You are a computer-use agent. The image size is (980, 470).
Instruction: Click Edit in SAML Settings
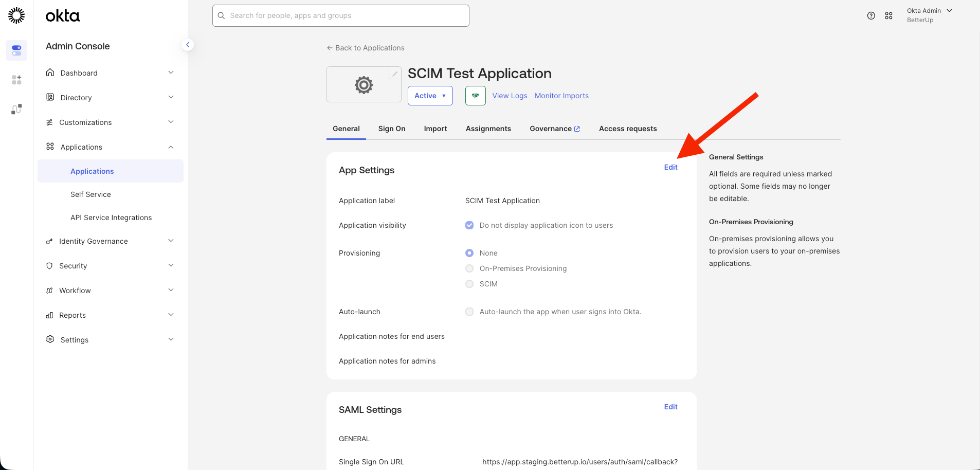(670, 407)
